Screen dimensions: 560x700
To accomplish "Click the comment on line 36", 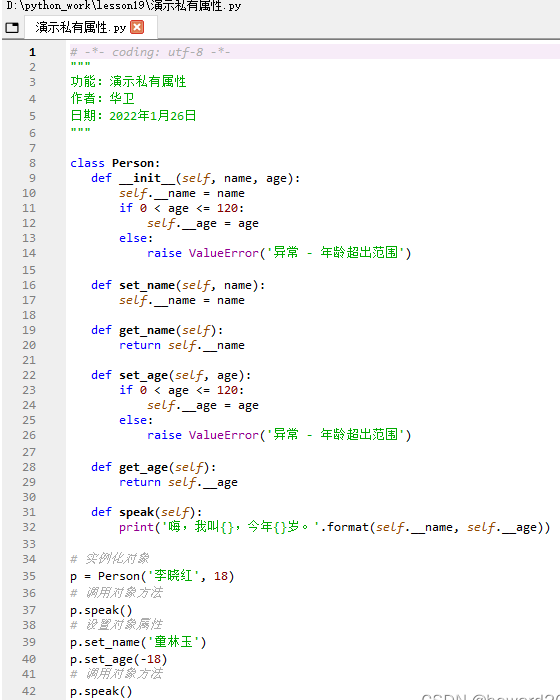I will 116,593.
